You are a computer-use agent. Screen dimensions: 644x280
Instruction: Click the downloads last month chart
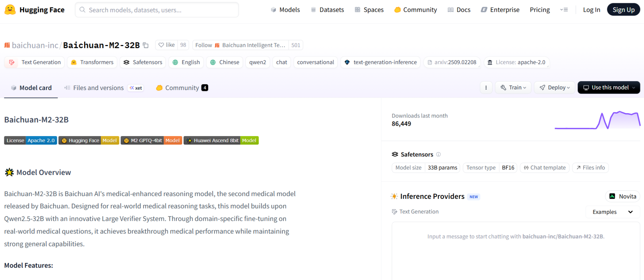(597, 120)
